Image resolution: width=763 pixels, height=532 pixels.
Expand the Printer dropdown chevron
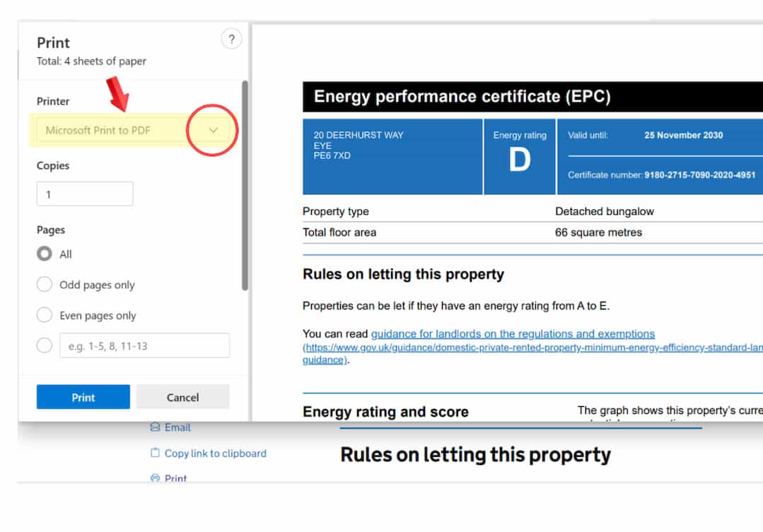213,130
